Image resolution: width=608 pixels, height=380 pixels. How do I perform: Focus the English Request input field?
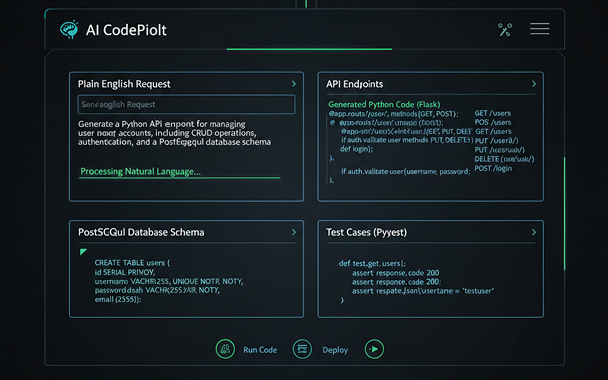tap(186, 104)
